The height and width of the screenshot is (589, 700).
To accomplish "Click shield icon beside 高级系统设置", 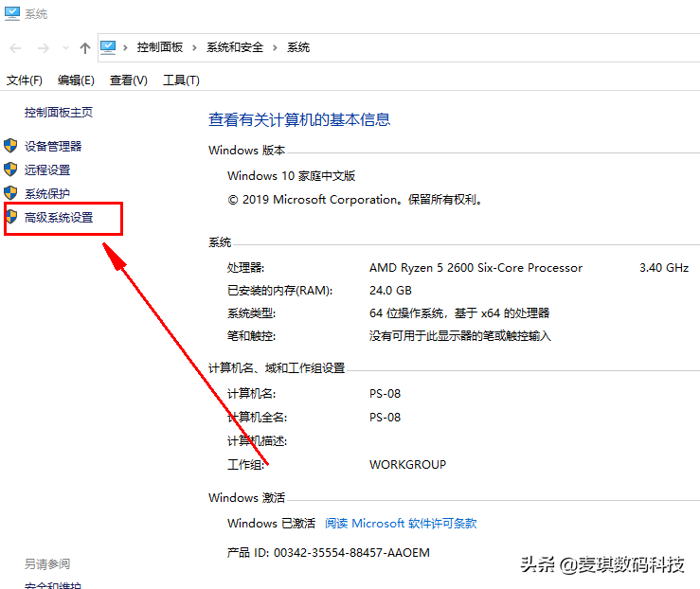I will pos(11,217).
